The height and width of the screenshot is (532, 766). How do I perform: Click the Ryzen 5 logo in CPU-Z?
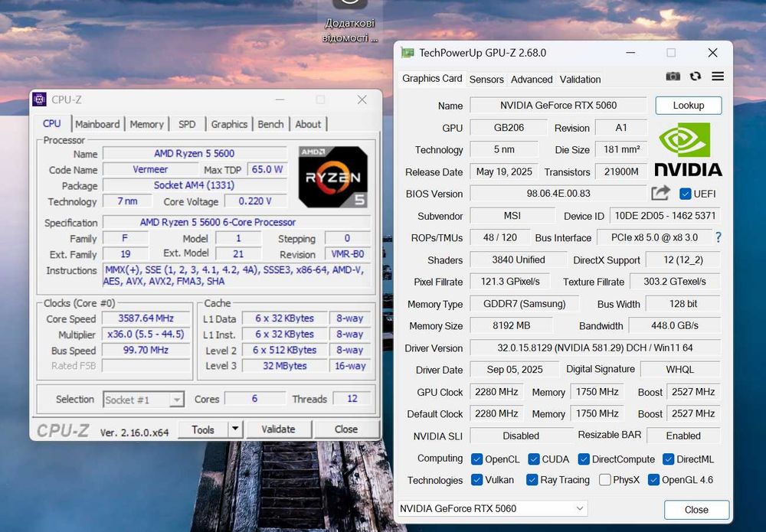tap(333, 177)
